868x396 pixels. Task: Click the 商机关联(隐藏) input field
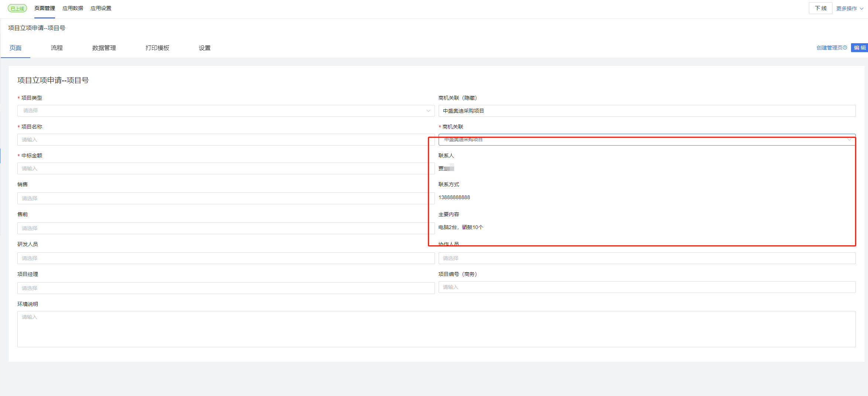(x=647, y=111)
